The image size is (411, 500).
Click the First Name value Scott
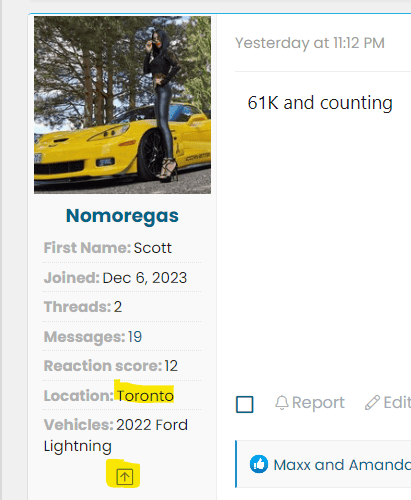(153, 248)
